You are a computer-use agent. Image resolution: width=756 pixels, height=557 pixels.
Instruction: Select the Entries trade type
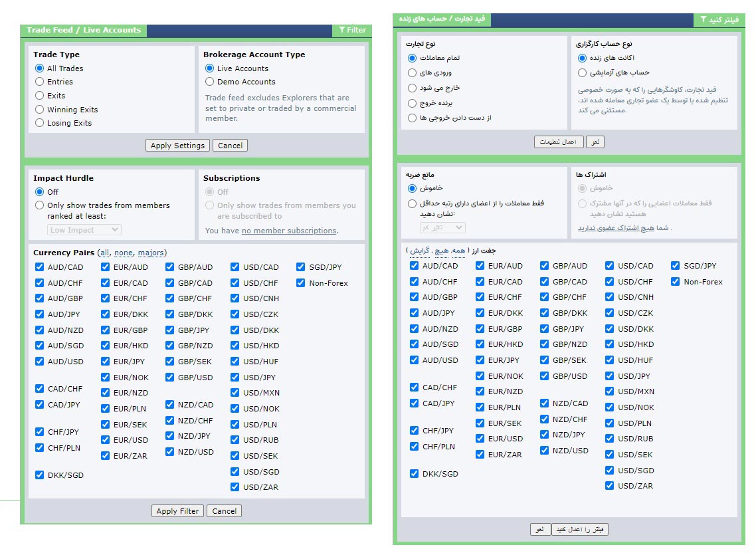pyautogui.click(x=40, y=82)
